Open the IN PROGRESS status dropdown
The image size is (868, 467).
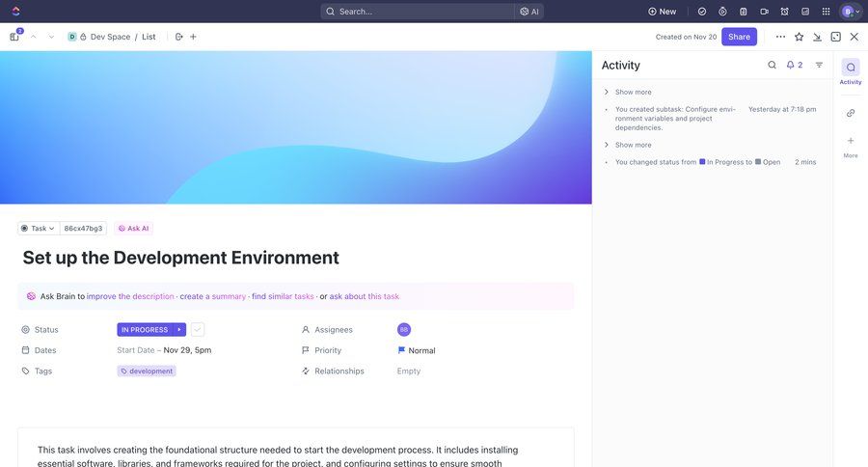point(145,330)
